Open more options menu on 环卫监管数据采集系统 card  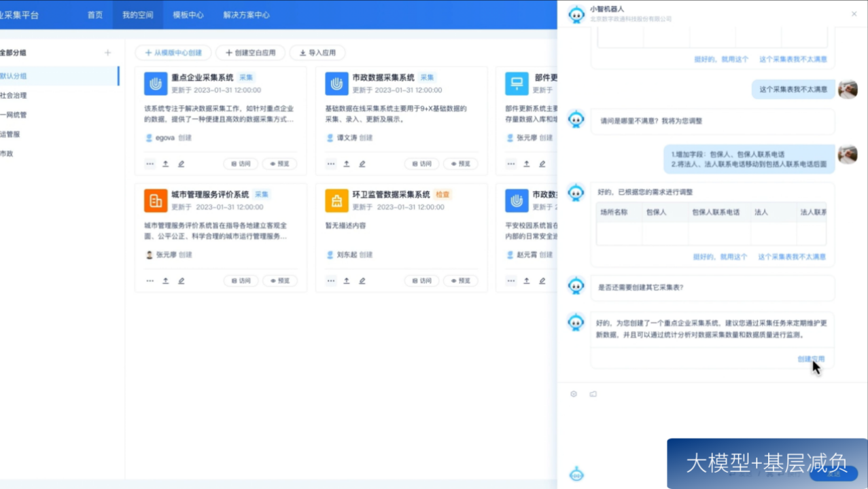point(331,280)
